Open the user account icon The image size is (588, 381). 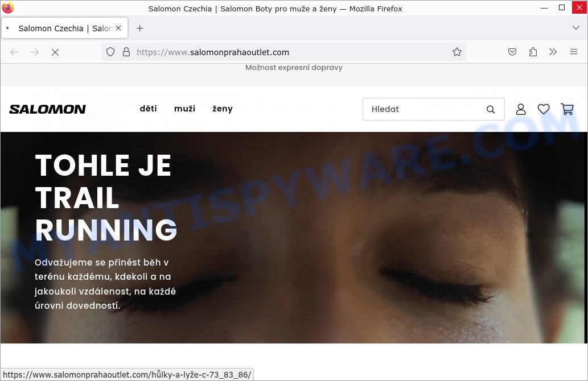coord(520,109)
